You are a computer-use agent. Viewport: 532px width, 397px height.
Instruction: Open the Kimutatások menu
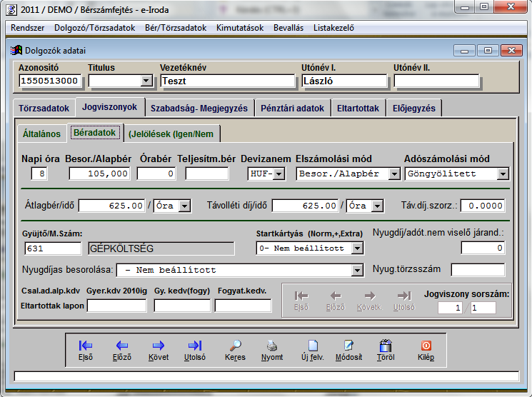point(241,28)
